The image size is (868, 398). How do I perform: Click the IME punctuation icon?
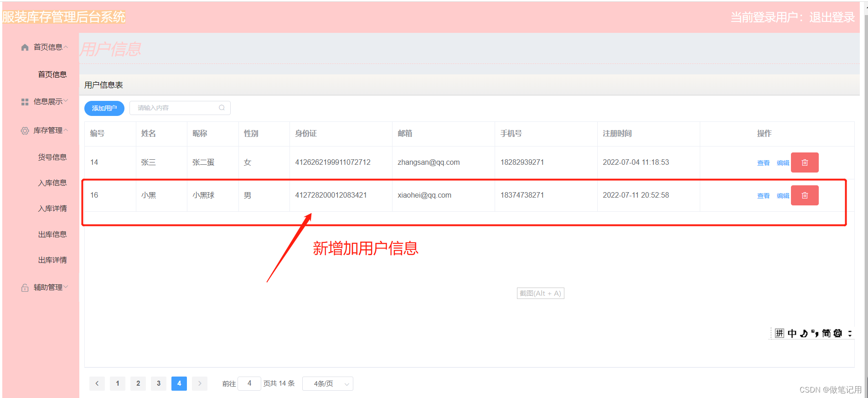click(x=815, y=333)
